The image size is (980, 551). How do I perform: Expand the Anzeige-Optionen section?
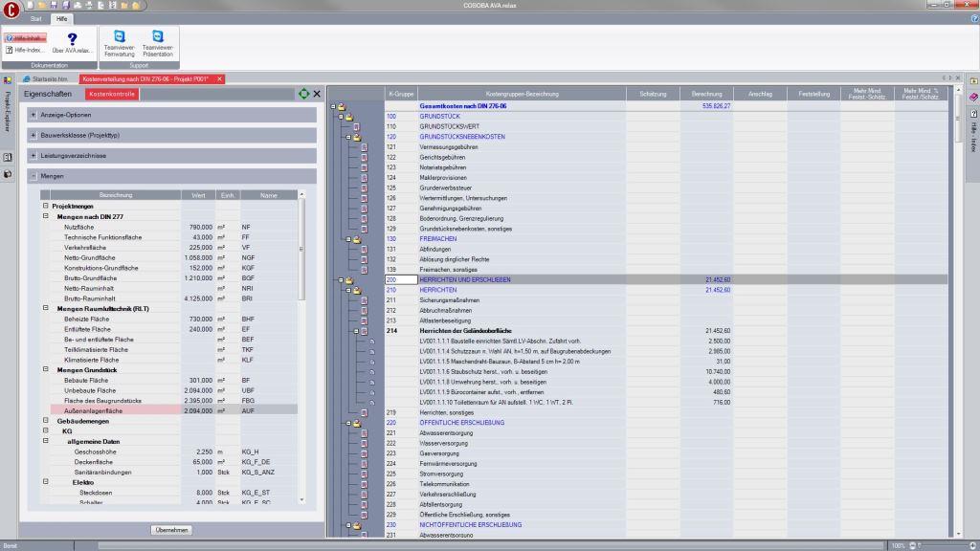point(33,115)
